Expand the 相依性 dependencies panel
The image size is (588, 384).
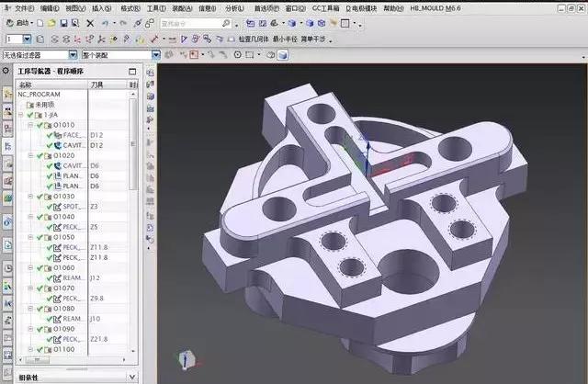[132, 377]
